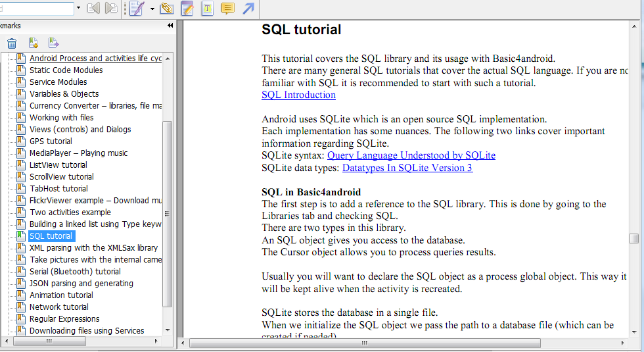
Task: Click bookmark icon beside XML parsing with XMLSax
Action: point(21,248)
